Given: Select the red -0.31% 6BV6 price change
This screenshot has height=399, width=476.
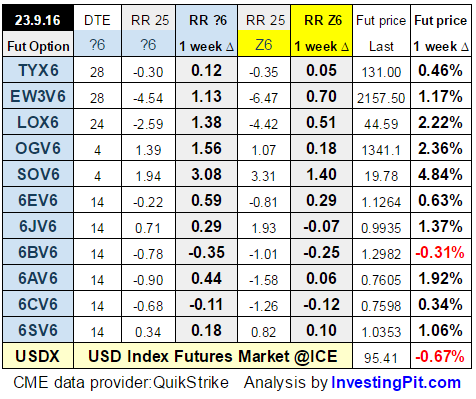Looking at the screenshot, I should tap(440, 252).
